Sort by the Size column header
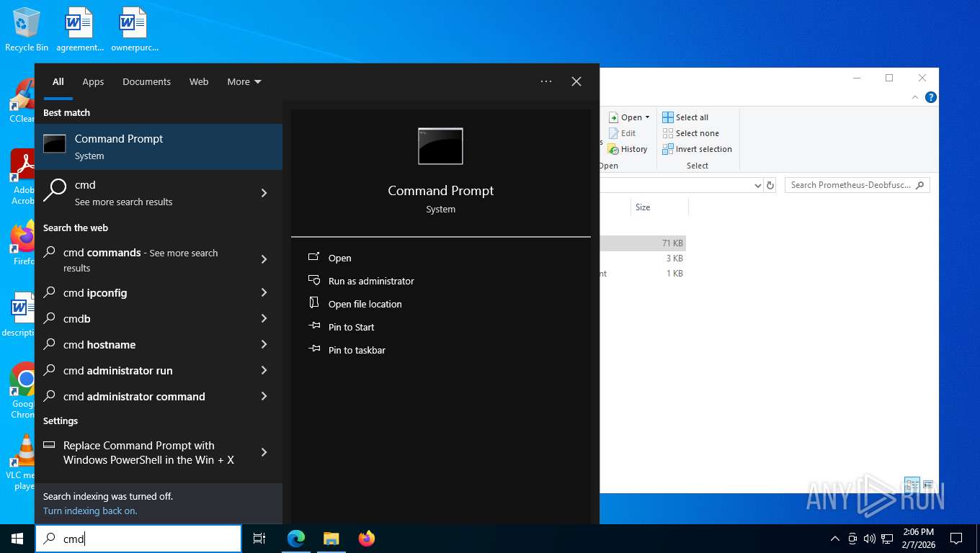This screenshot has height=553, width=980. tap(659, 207)
